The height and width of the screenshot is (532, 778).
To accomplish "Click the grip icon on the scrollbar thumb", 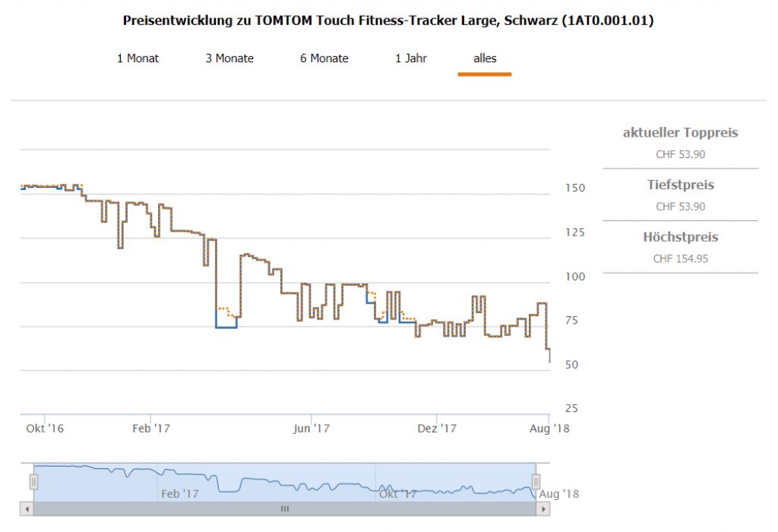I will (284, 508).
